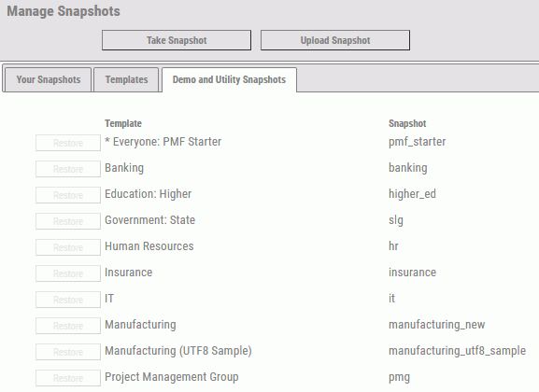The width and height of the screenshot is (539, 392).
Task: Restore the Manufacturing (UTF8 Sample) template
Action: click(68, 352)
